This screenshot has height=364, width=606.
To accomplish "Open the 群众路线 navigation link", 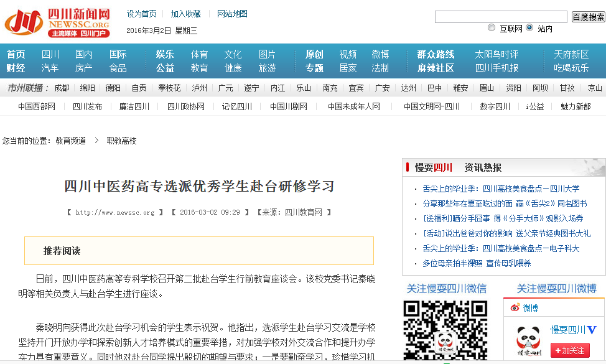I will 436,54.
